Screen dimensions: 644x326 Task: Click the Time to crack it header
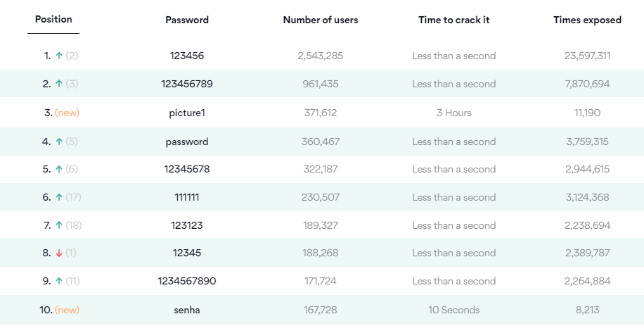pyautogui.click(x=454, y=20)
